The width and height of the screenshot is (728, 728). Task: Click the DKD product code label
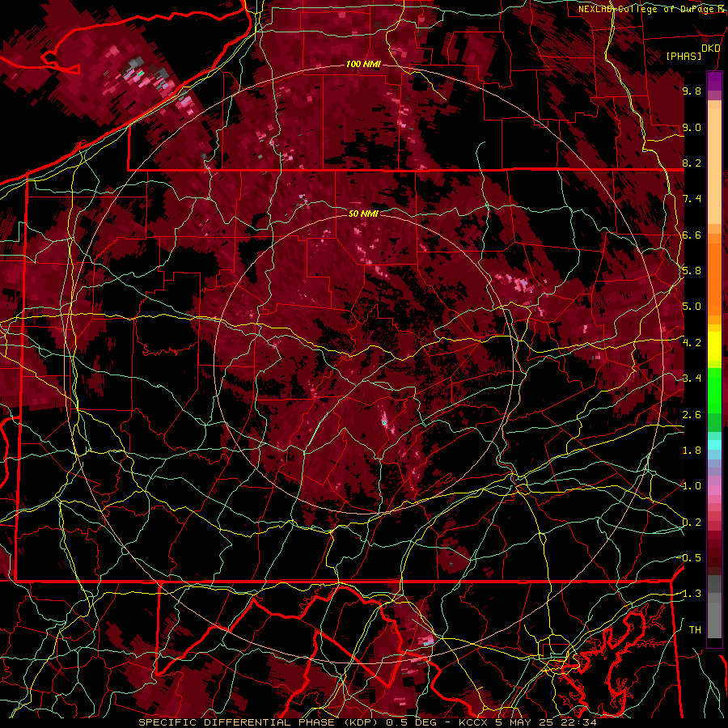710,49
